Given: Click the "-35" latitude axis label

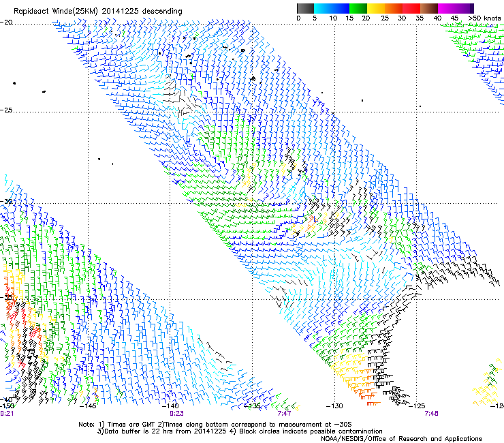Looking at the screenshot, I should (6, 297).
